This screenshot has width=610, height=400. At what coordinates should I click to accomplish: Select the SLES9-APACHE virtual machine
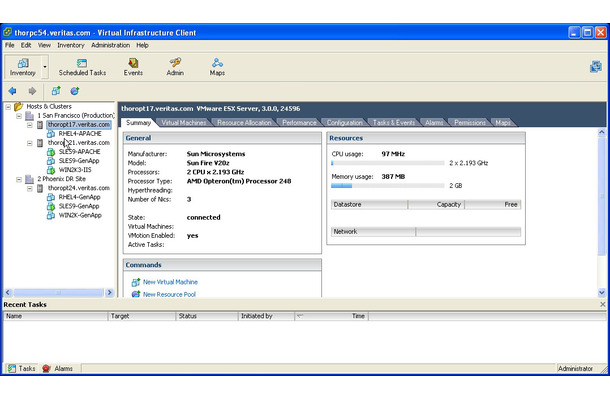[79, 151]
